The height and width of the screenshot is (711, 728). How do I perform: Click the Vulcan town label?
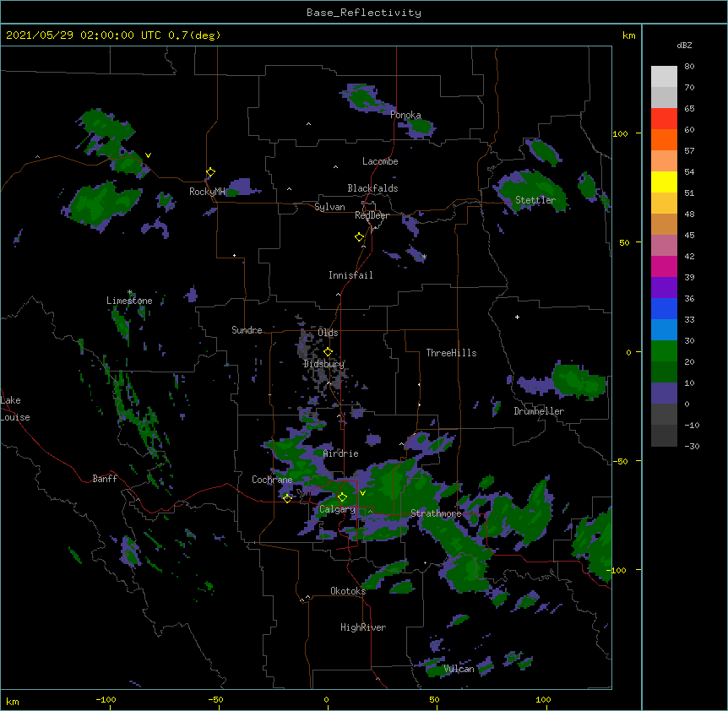pyautogui.click(x=459, y=669)
